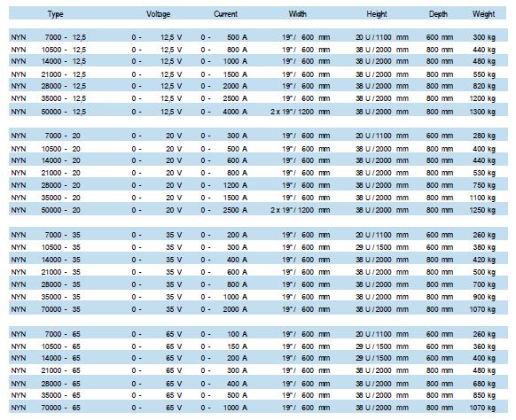The height and width of the screenshot is (420, 516).
Task: Select the NYN 7000 - 20 row
Action: coord(258,136)
